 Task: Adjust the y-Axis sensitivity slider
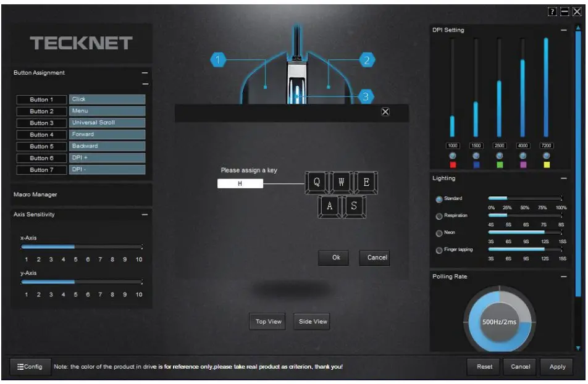pyautogui.click(x=82, y=282)
